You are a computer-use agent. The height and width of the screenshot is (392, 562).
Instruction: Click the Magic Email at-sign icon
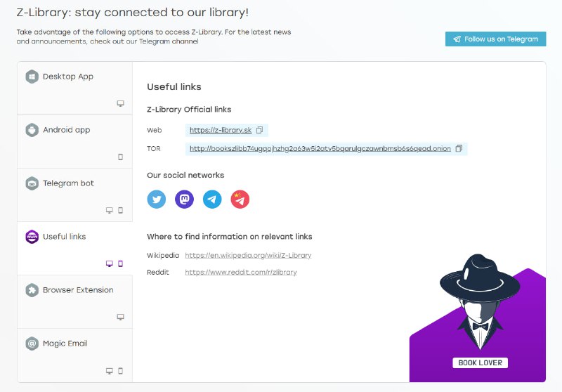pyautogui.click(x=32, y=344)
